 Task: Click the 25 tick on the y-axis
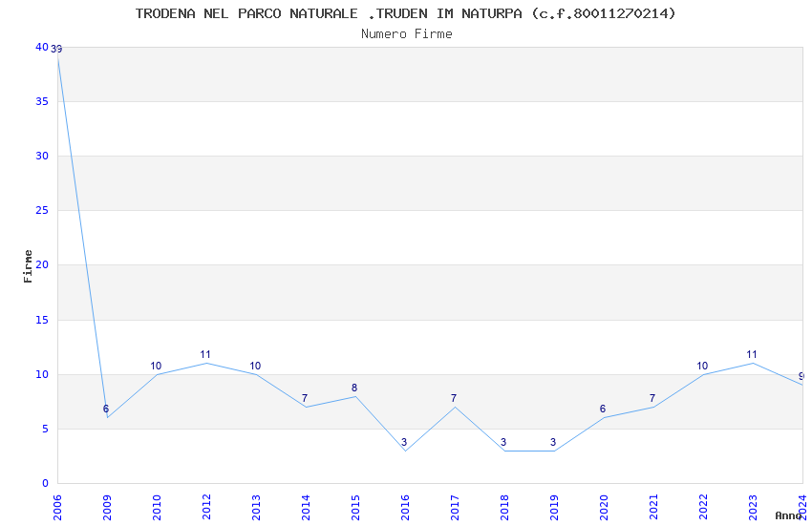(41, 211)
